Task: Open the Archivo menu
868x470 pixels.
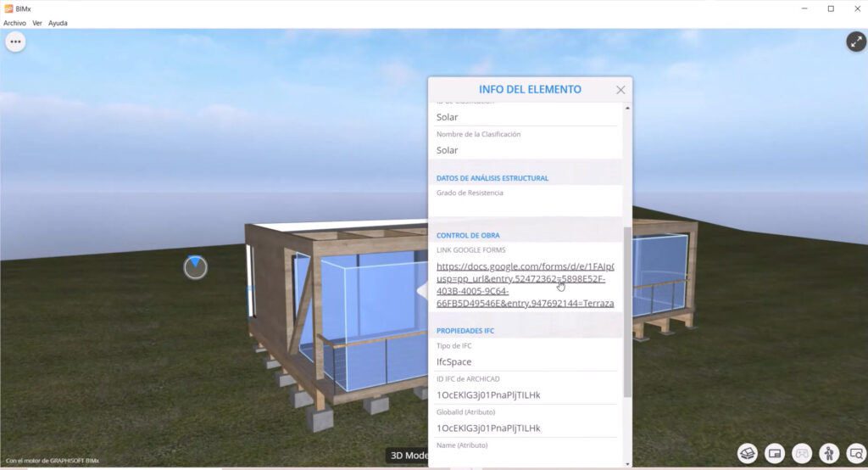Action: 14,23
